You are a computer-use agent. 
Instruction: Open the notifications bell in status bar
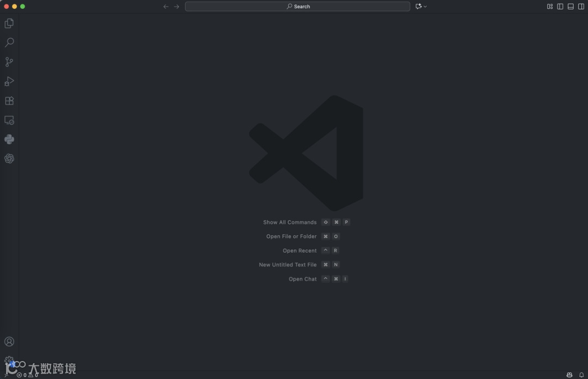pos(581,375)
